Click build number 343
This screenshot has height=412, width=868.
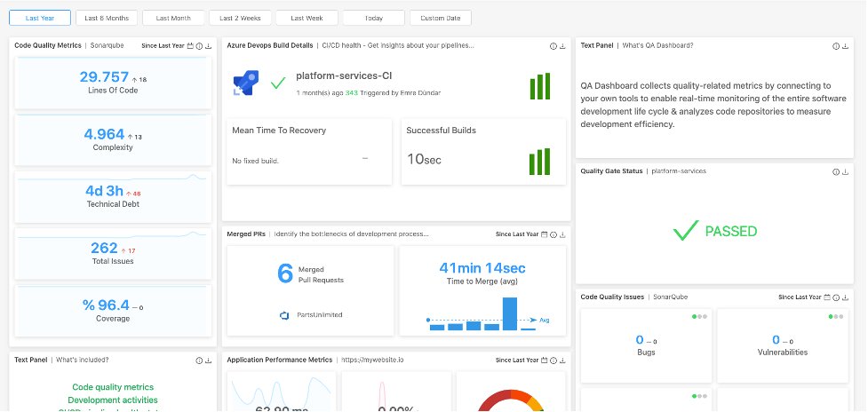tap(352, 93)
